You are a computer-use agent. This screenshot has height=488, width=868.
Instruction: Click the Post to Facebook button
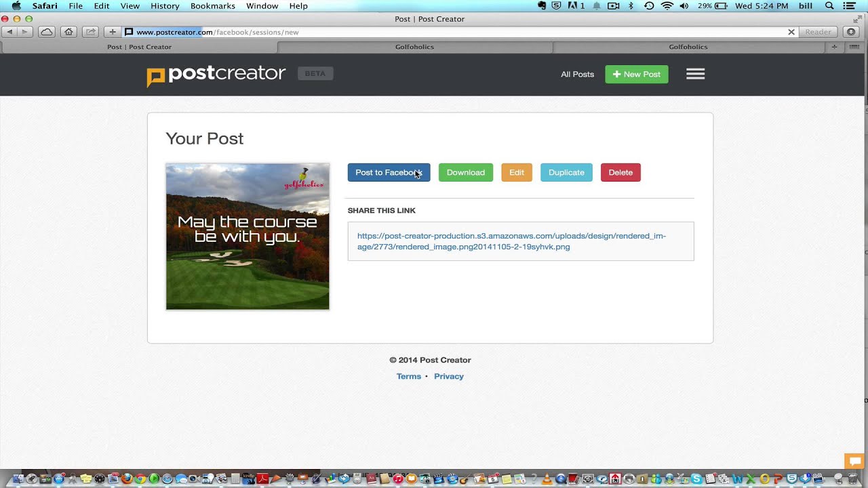389,172
